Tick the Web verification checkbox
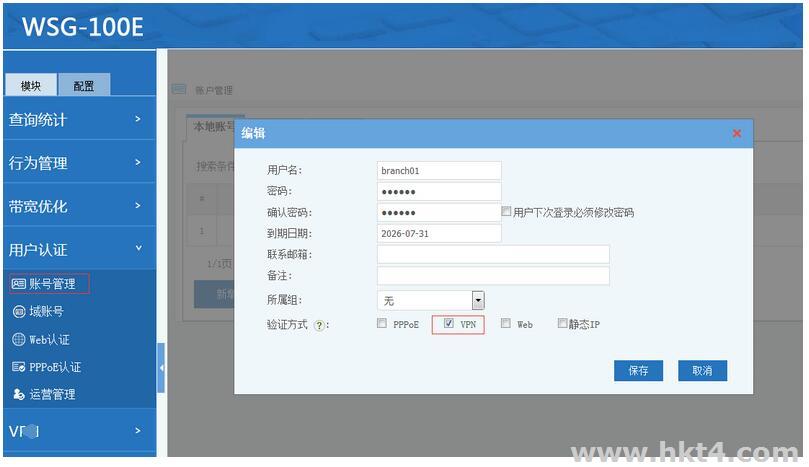809x467 pixels. (506, 324)
